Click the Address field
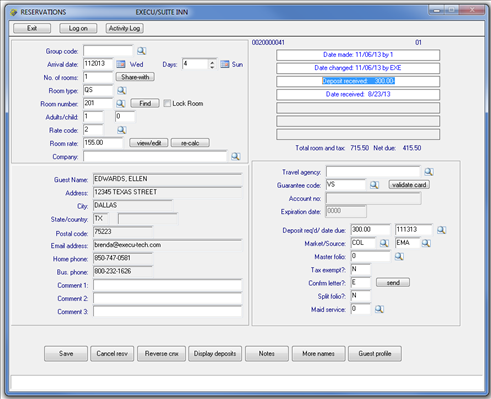Viewport: 491px width, 399px height. pyautogui.click(x=168, y=193)
